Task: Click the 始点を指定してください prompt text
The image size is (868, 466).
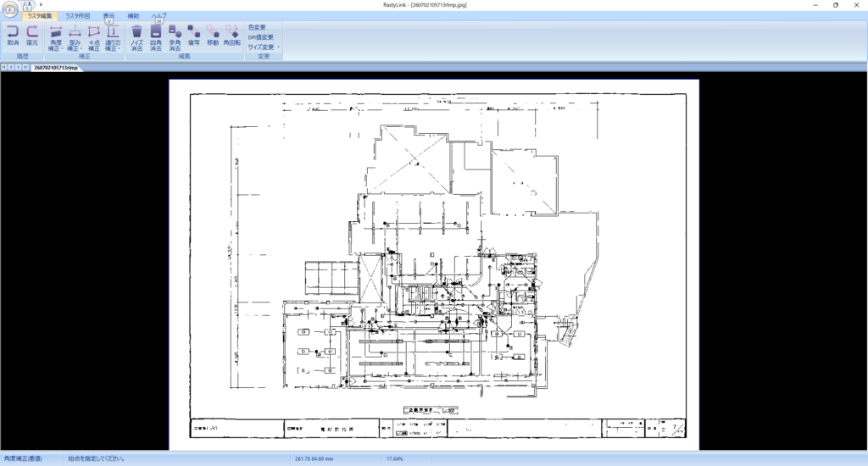Action: (97, 459)
